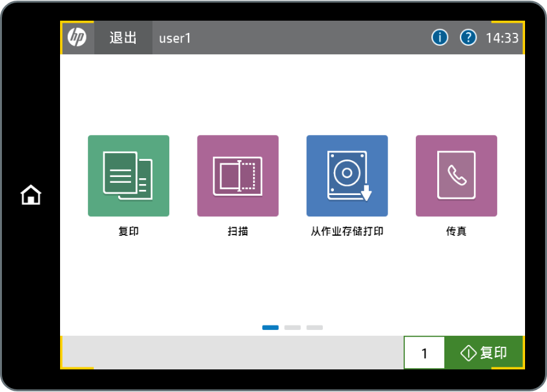Click the 复印 label under green tile
Viewport: 547px width, 392px height.
click(x=129, y=231)
